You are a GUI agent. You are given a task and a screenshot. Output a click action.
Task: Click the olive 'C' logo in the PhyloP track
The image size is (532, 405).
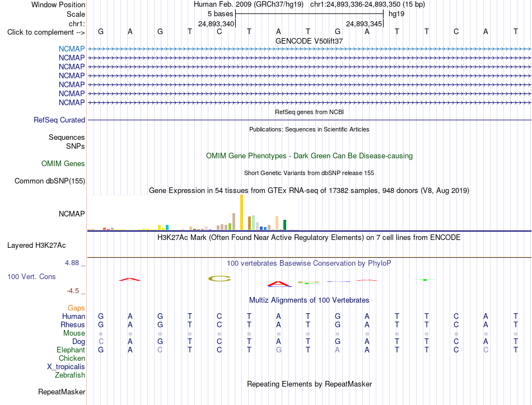coord(220,279)
